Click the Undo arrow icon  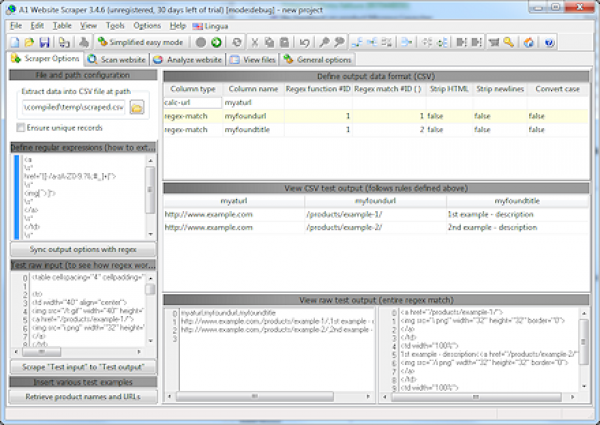click(304, 42)
